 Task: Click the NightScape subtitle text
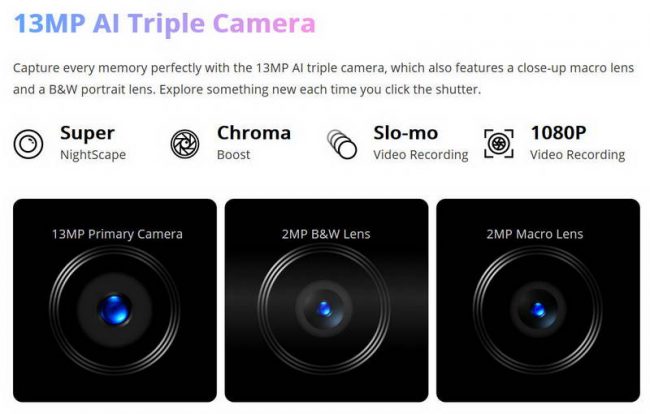click(93, 155)
